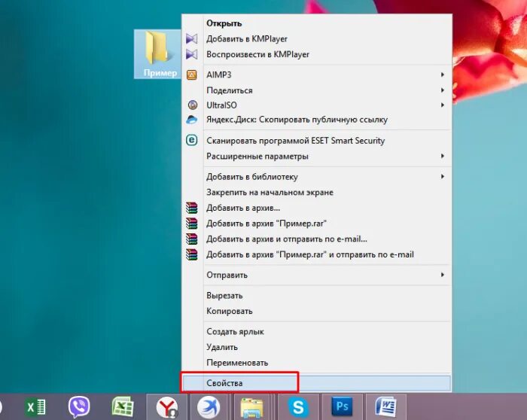Viewport: 527px width, 420px height.
Task: Open Photoshop from the taskbar
Action: pos(342,407)
